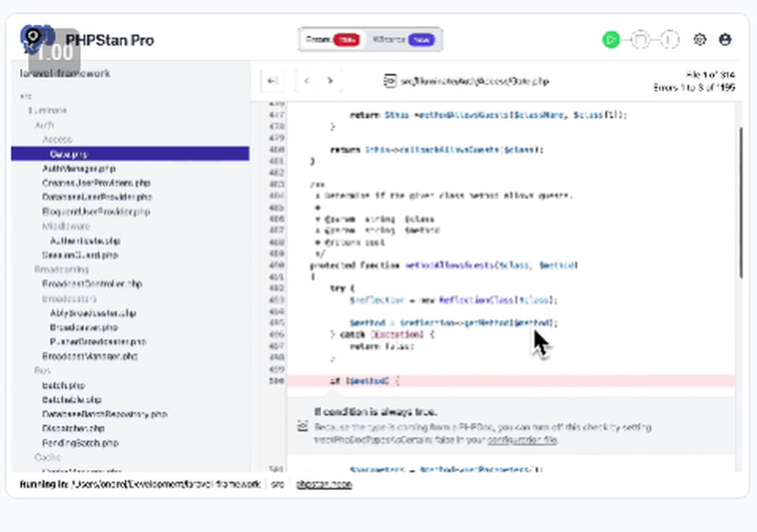This screenshot has width=757, height=532.
Task: Open Batch.php under Bus
Action: [64, 385]
